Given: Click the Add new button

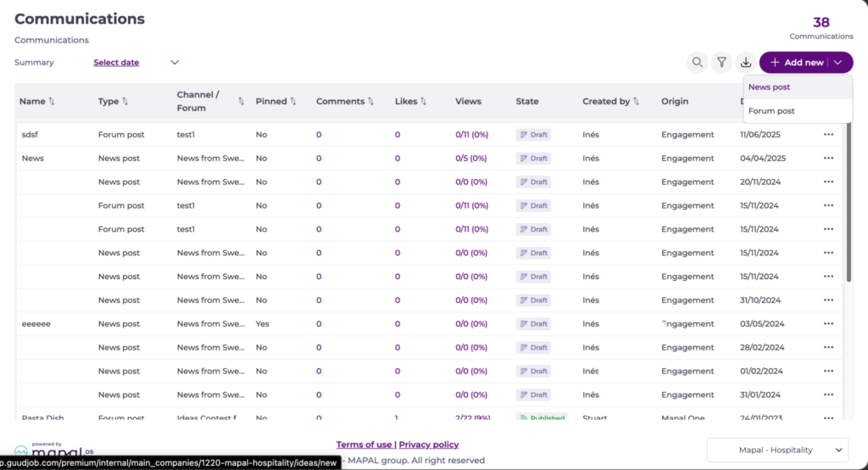Looking at the screenshot, I should [795, 63].
